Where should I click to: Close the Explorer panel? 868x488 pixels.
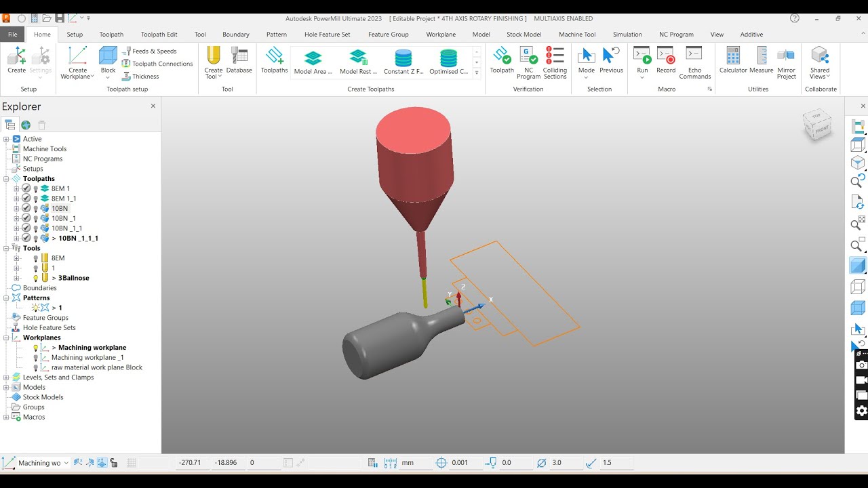pos(153,106)
